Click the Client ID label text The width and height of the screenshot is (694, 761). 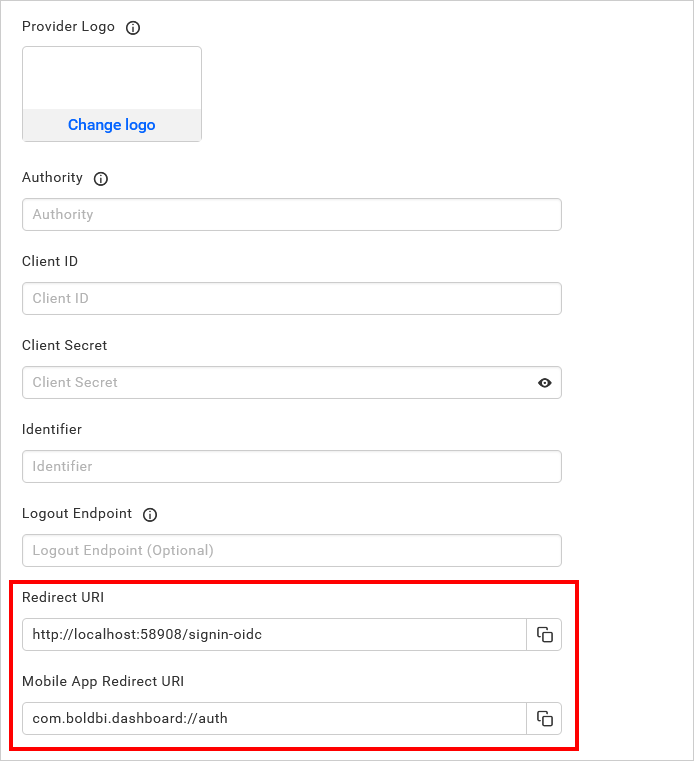(x=50, y=261)
